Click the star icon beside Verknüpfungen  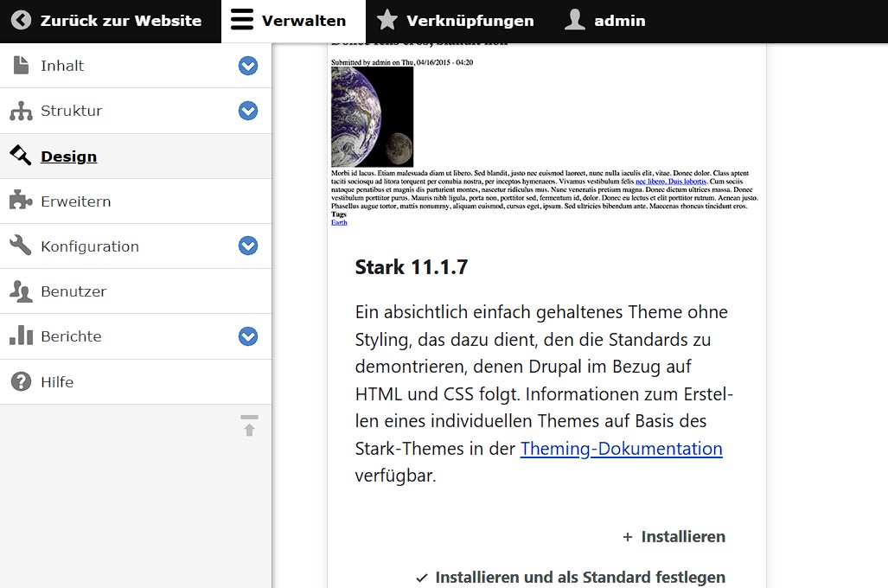pos(387,20)
